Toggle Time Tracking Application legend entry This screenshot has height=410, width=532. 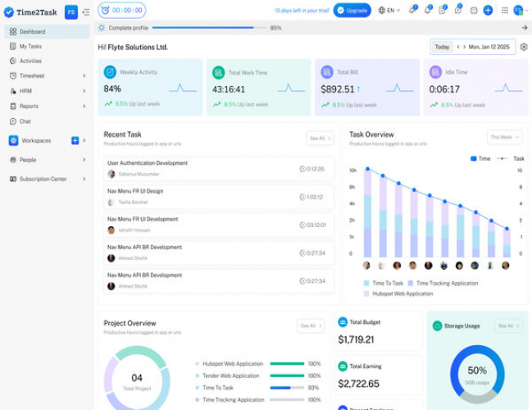click(443, 283)
